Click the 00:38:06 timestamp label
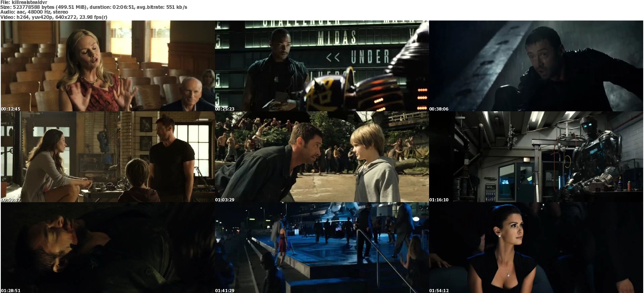The width and height of the screenshot is (644, 293). pyautogui.click(x=439, y=109)
